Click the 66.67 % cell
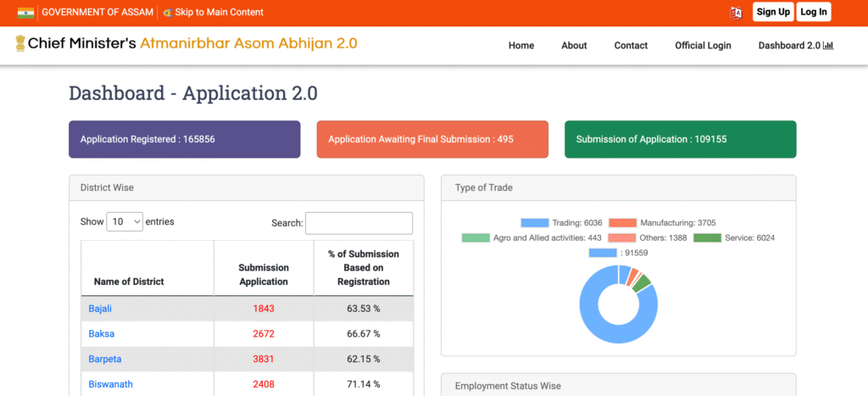Viewport: 868px width, 396px height. 364,334
